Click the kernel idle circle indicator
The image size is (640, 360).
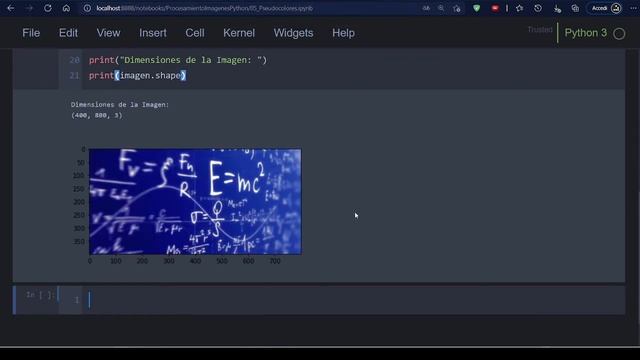click(x=619, y=34)
